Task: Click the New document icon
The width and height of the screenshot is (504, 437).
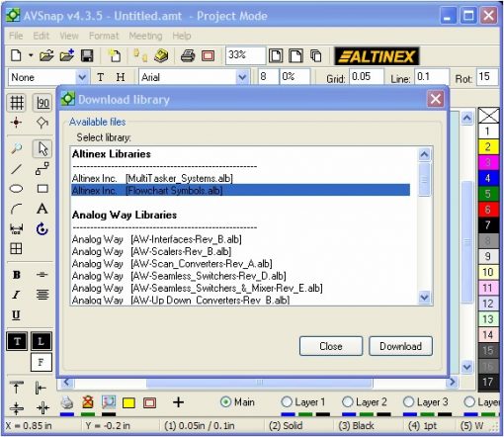Action: tap(16, 55)
